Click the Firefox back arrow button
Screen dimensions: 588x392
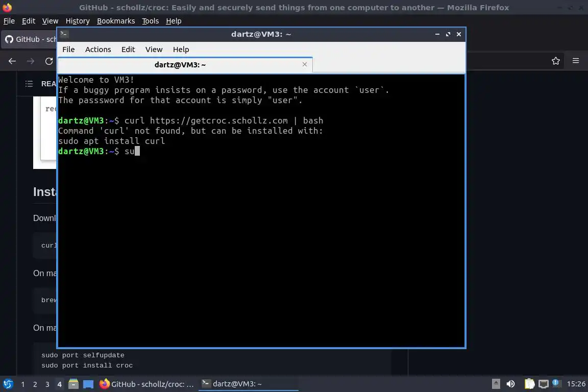(x=12, y=61)
